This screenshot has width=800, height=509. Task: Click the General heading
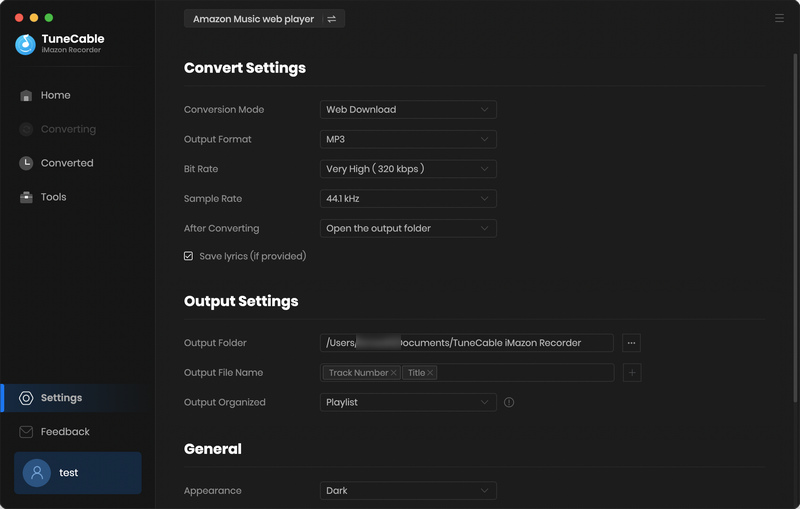pos(213,449)
